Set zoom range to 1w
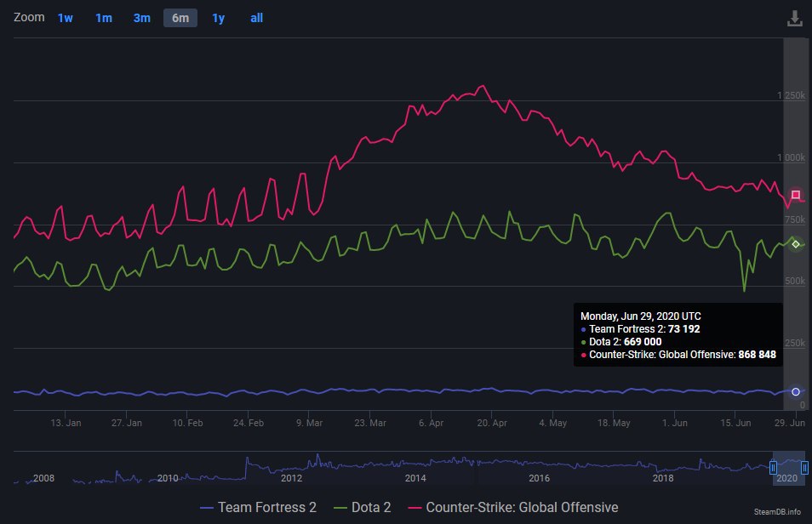Image resolution: width=812 pixels, height=524 pixels. click(66, 18)
